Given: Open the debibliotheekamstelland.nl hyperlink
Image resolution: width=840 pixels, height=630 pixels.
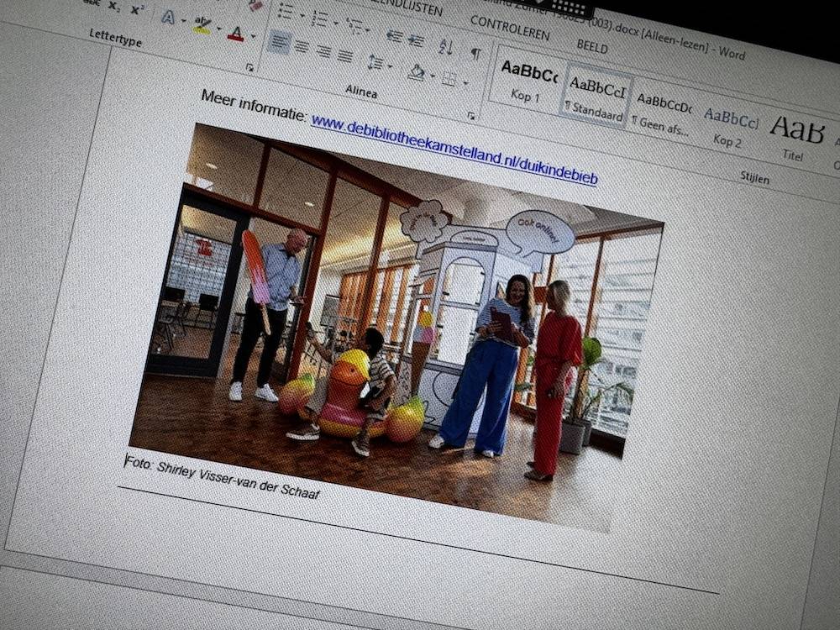Looking at the screenshot, I should [x=454, y=150].
